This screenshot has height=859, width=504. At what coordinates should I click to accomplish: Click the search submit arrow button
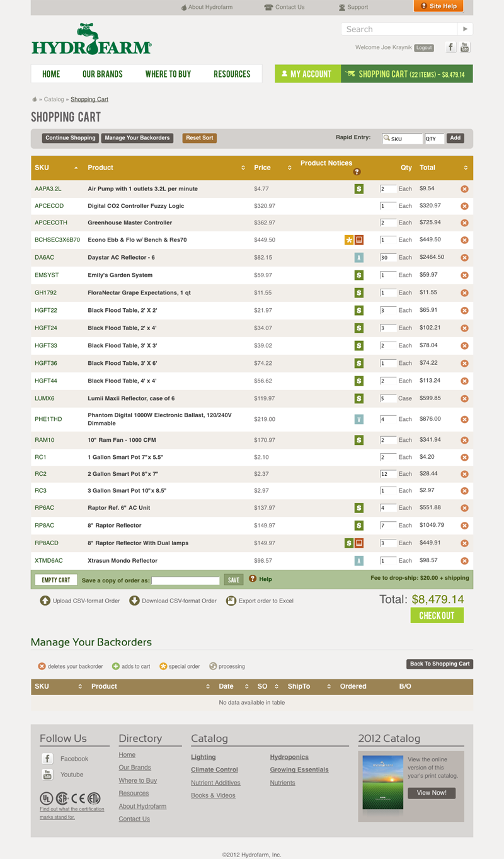pos(465,29)
